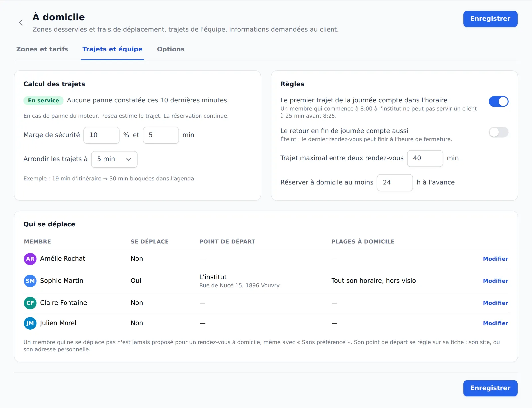The width and height of the screenshot is (532, 408).
Task: Focus the maximum trip minutes field
Action: (x=425, y=158)
